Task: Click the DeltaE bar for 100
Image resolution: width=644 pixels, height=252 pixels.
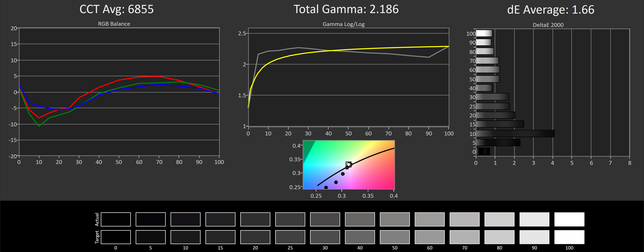Action: click(x=484, y=33)
